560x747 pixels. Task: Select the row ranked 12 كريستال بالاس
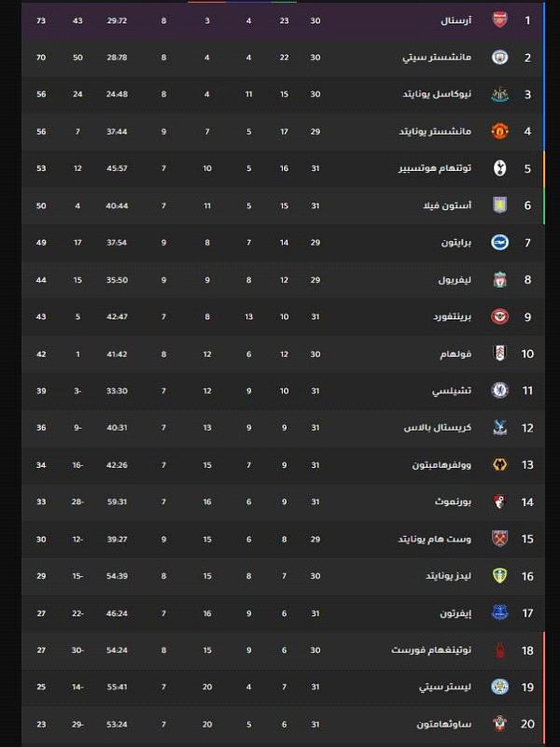(x=283, y=428)
